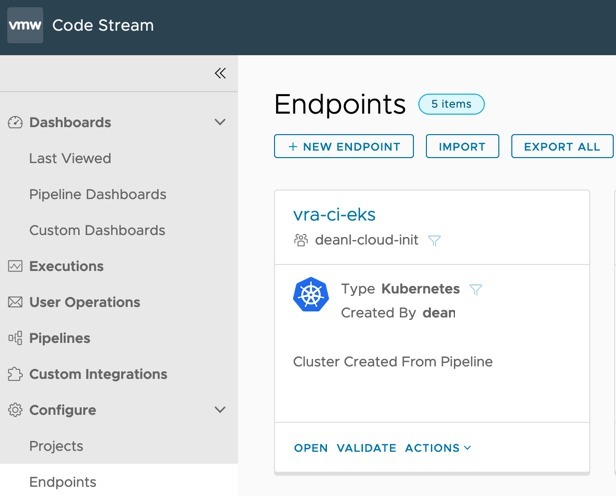Collapse the Configure section chevron
The height and width of the screenshot is (496, 616).
click(x=220, y=410)
